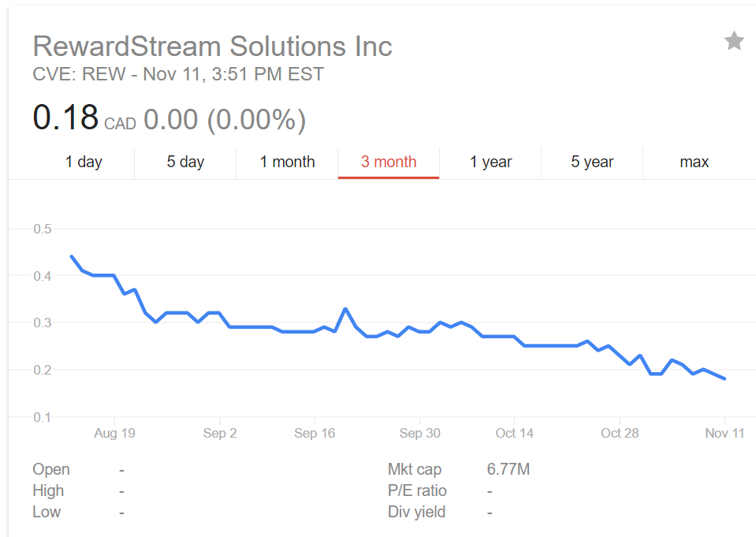Switch to the 5 year tab
The image size is (756, 537).
[x=592, y=162]
